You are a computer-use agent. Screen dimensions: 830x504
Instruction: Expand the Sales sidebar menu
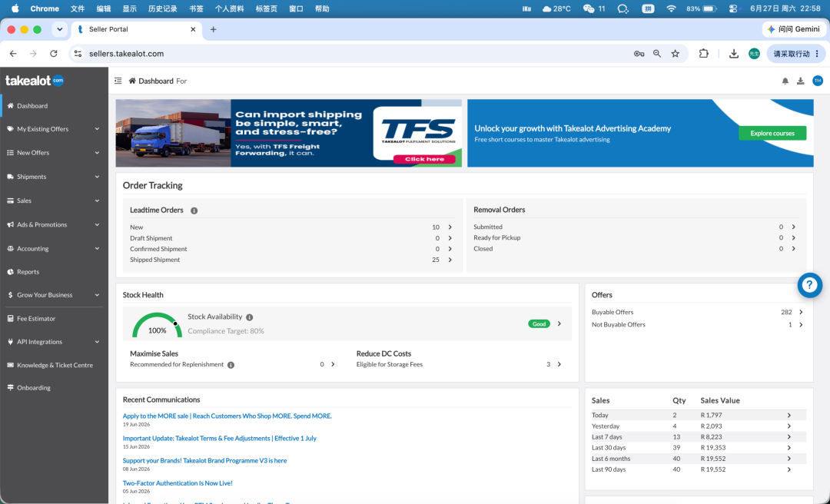pos(54,201)
